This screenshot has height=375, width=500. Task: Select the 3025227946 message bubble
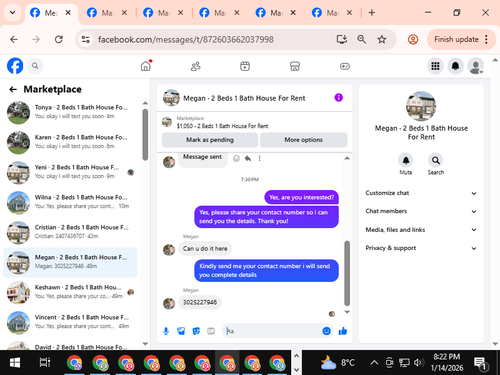[200, 302]
